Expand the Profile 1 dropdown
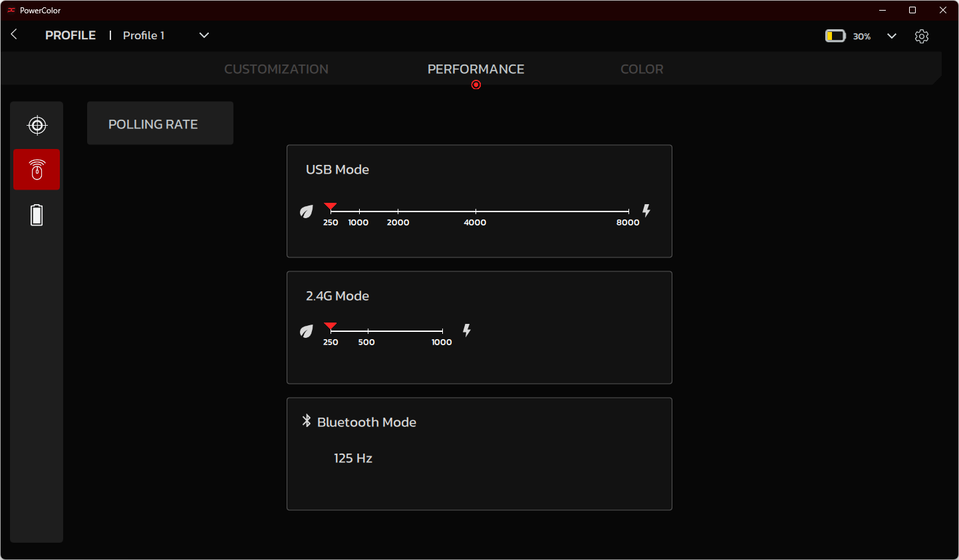Screen dimensions: 959x560 (x=204, y=35)
